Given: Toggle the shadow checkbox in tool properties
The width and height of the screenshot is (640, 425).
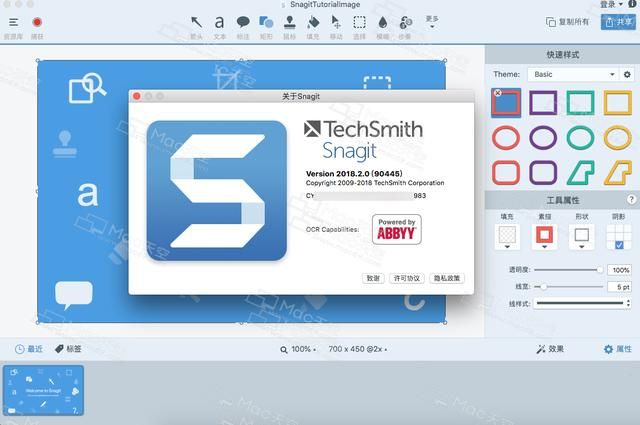Looking at the screenshot, I should coord(619,245).
